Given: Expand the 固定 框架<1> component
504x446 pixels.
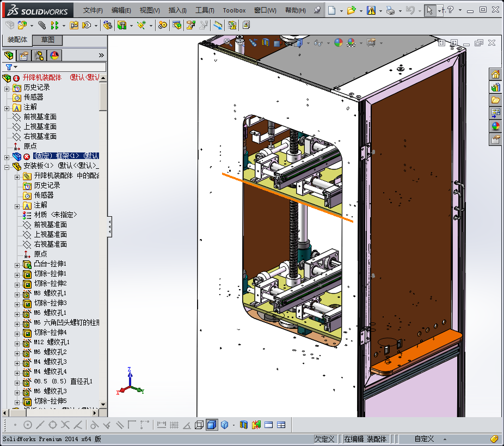Looking at the screenshot, I should 7,157.
